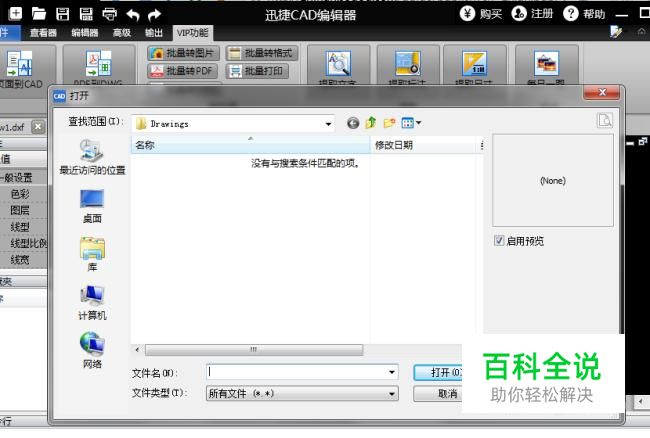Click the Print icon in title bar
The width and height of the screenshot is (650, 438).
109,14
